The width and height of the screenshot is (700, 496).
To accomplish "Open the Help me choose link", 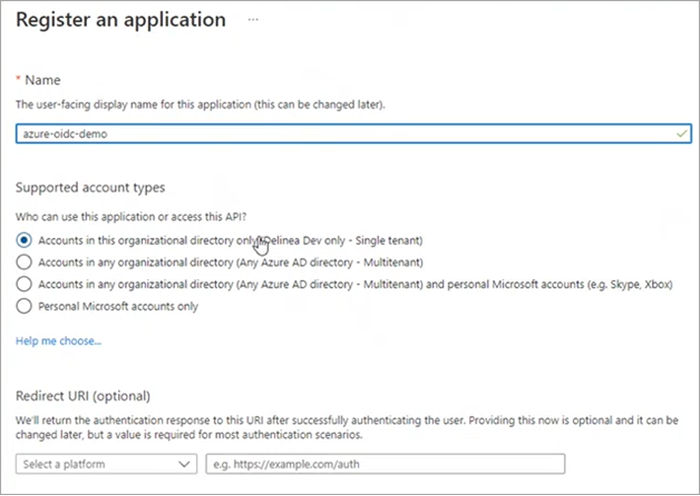I will tap(58, 341).
